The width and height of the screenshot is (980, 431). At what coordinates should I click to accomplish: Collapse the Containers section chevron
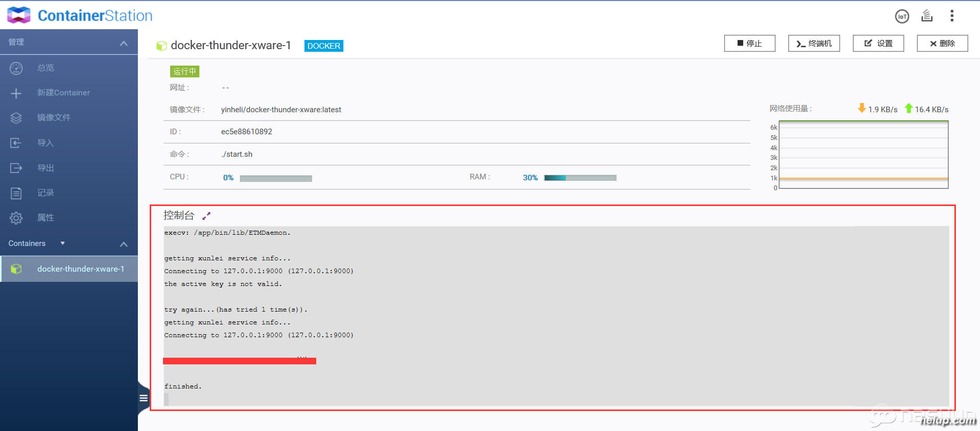click(124, 244)
